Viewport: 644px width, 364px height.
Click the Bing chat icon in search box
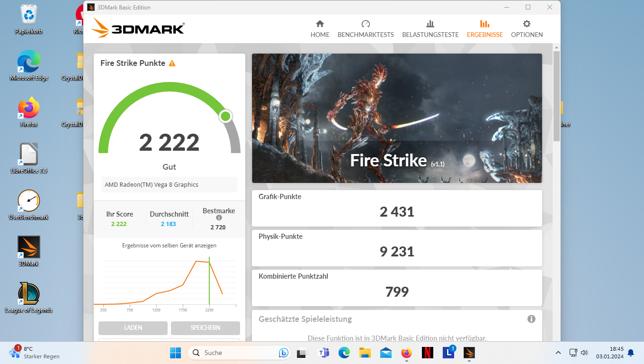pos(284,353)
